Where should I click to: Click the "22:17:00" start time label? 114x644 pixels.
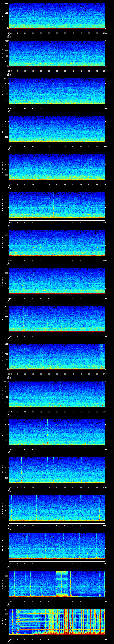pyautogui.click(x=9, y=33)
